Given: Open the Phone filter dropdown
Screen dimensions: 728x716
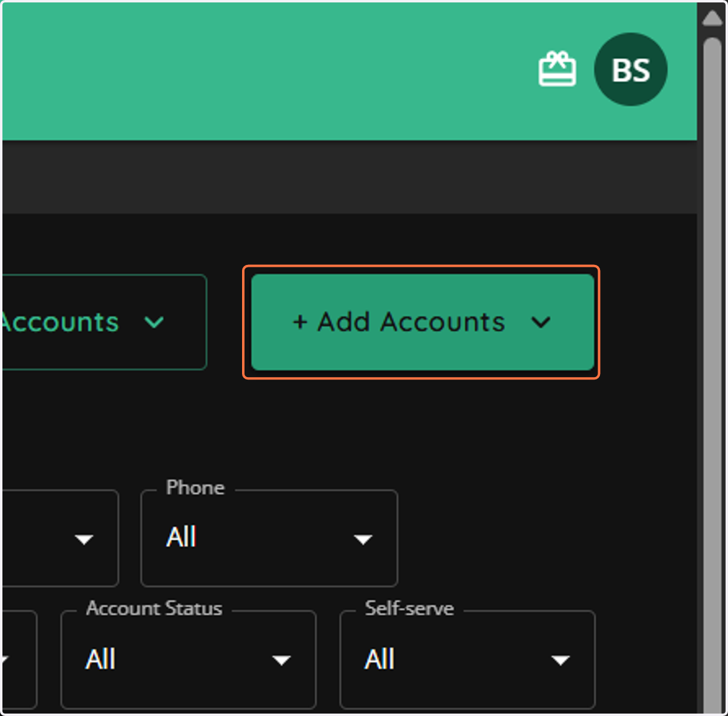Looking at the screenshot, I should coord(269,538).
